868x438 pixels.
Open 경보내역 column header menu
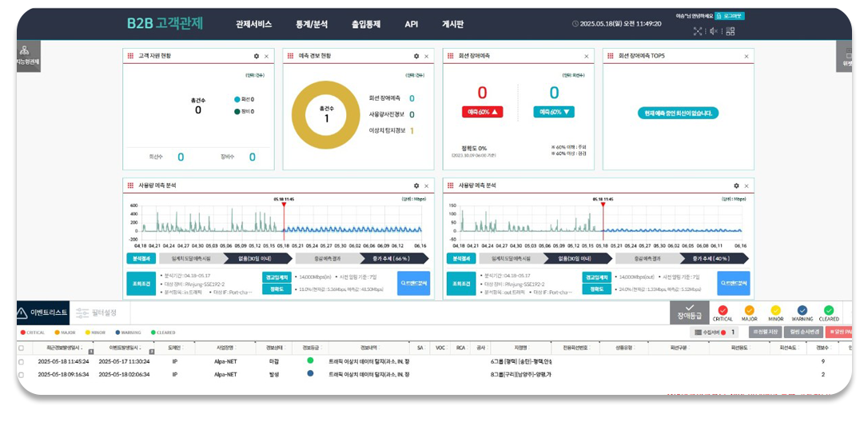click(x=369, y=348)
